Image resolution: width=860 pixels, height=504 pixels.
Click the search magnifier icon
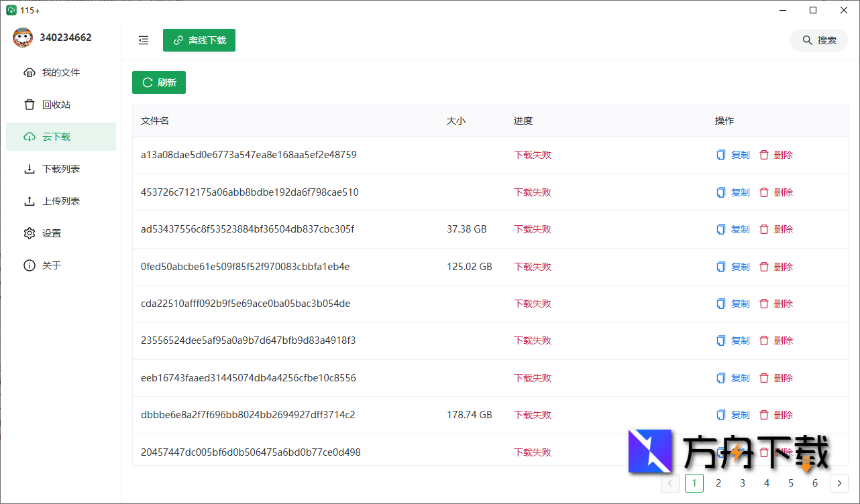pos(808,40)
